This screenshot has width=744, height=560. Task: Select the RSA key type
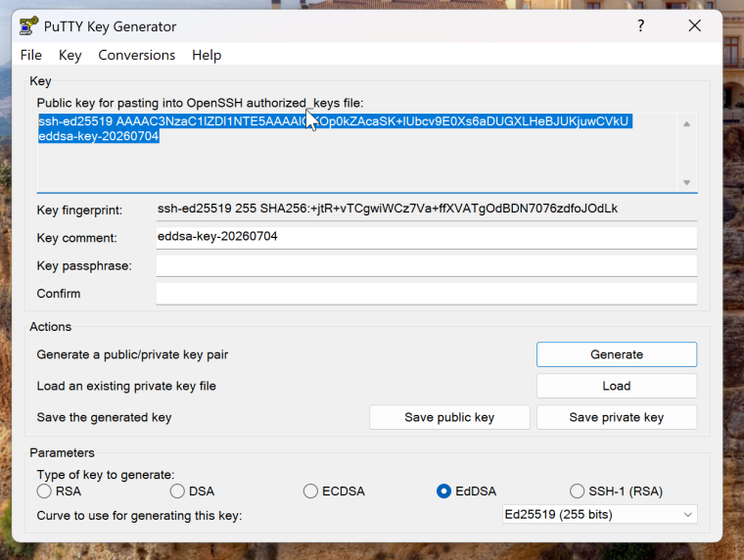coord(44,491)
